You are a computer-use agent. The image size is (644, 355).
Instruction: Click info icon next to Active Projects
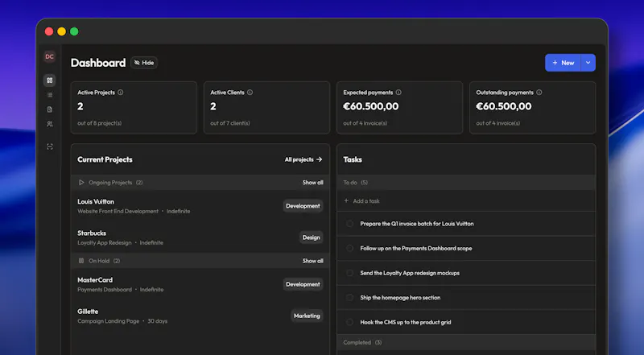pyautogui.click(x=120, y=93)
